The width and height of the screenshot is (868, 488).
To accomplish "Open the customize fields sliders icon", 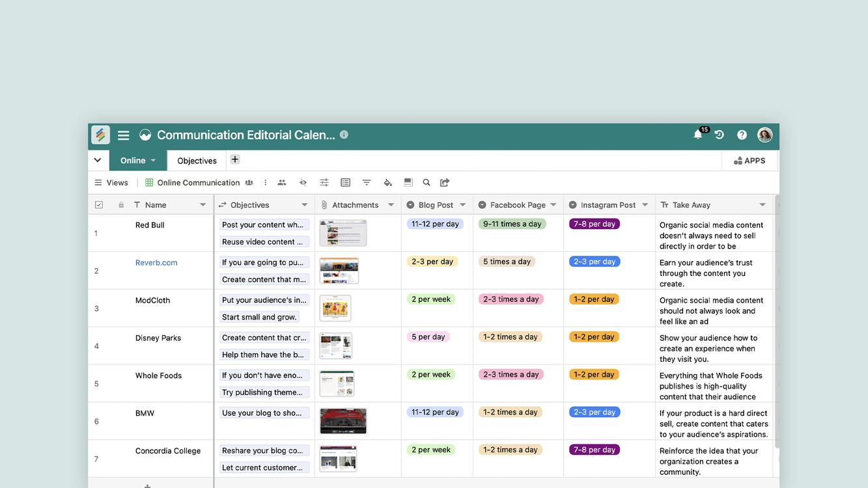I will pyautogui.click(x=324, y=183).
